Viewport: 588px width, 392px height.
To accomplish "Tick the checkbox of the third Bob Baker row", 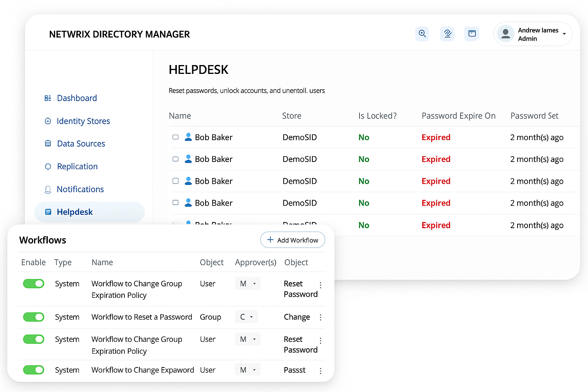I will point(176,181).
